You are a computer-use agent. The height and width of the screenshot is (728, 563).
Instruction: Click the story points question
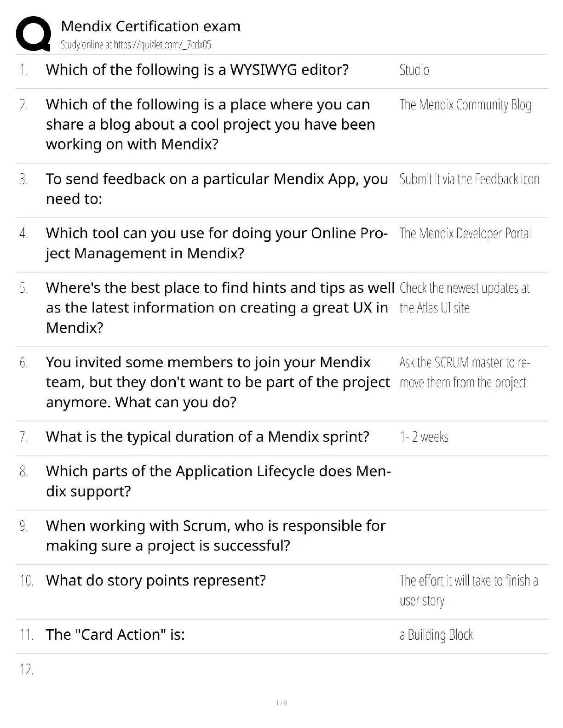[155, 580]
